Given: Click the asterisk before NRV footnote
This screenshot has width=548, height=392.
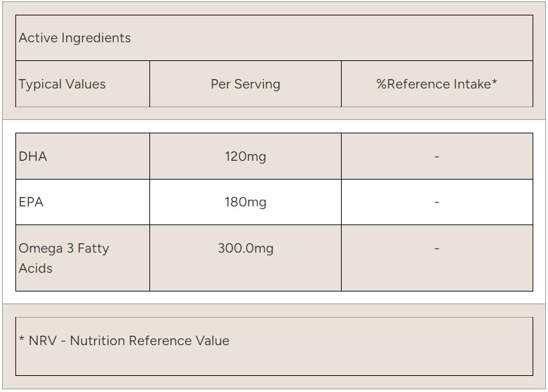Looking at the screenshot, I should coord(21,340).
